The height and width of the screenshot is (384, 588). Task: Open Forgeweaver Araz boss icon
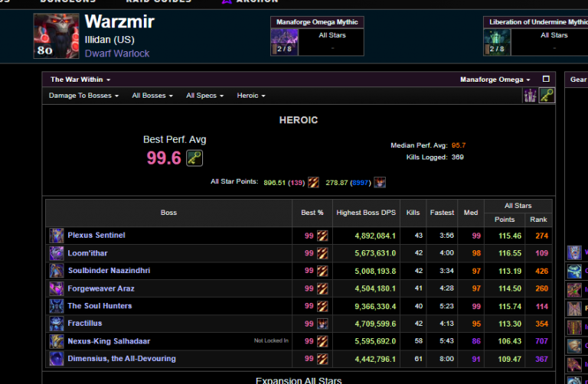click(57, 288)
